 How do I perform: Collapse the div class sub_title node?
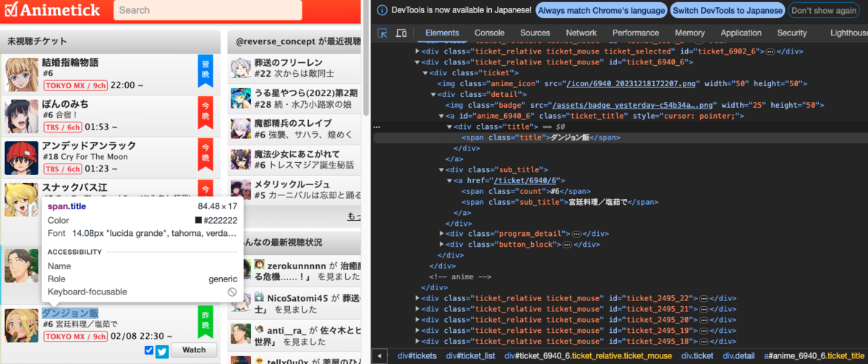click(442, 169)
